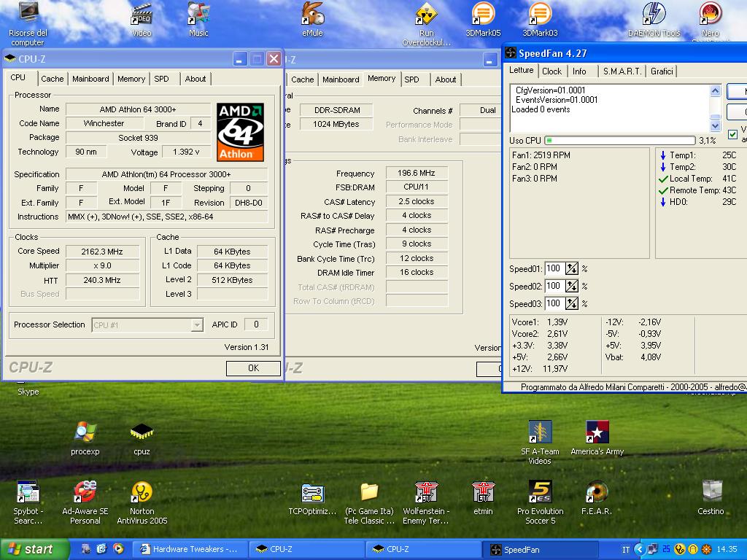Open SF A-Team Videos shortcut
The height and width of the screenshot is (560, 747).
540,443
